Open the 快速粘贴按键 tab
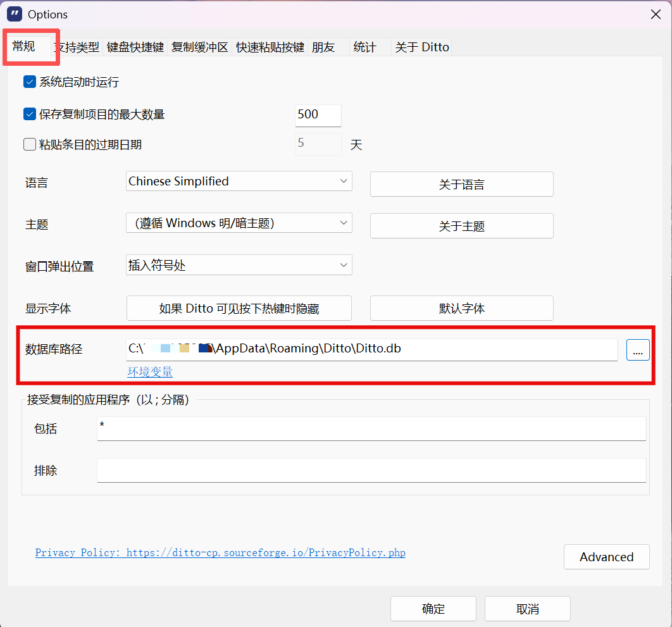This screenshot has width=672, height=627. pyautogui.click(x=270, y=47)
